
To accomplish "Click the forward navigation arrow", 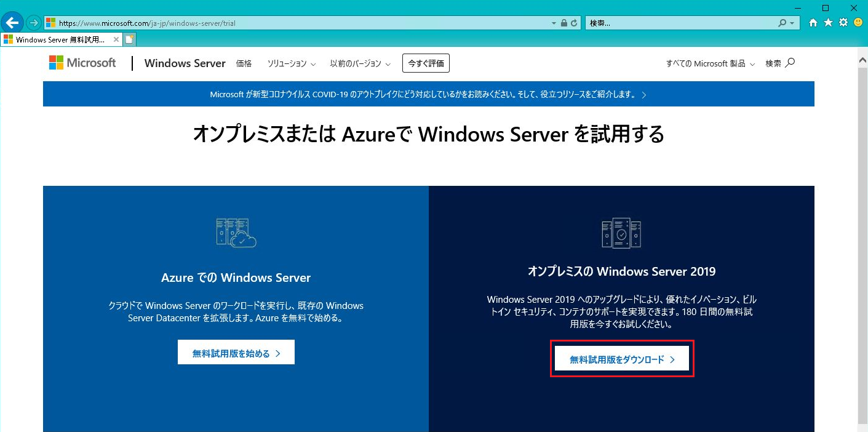I will pos(32,22).
